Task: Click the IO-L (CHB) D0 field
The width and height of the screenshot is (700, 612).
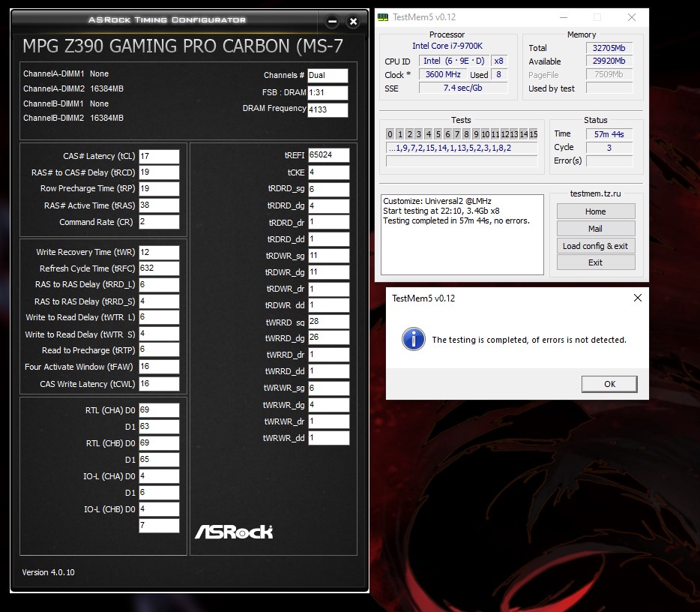Action: click(x=159, y=509)
